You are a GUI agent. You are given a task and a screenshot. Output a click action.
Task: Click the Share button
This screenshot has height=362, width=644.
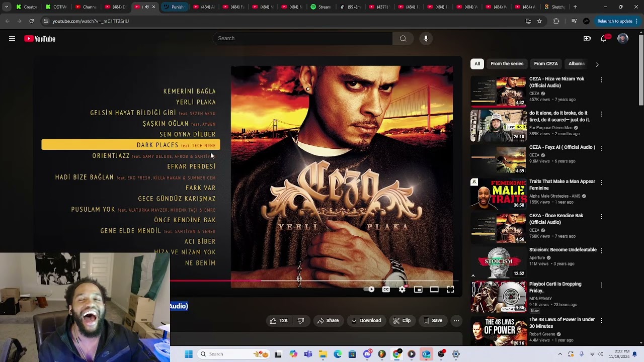[328, 320]
